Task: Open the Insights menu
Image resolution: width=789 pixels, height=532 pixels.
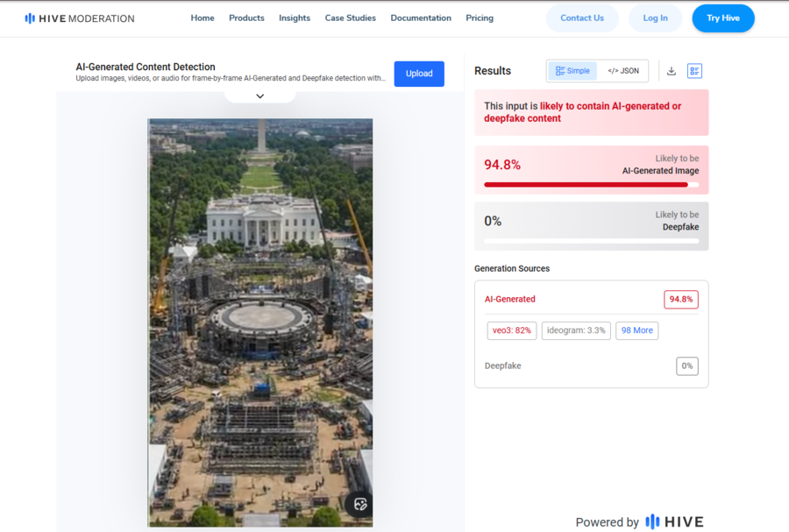Action: coord(295,18)
